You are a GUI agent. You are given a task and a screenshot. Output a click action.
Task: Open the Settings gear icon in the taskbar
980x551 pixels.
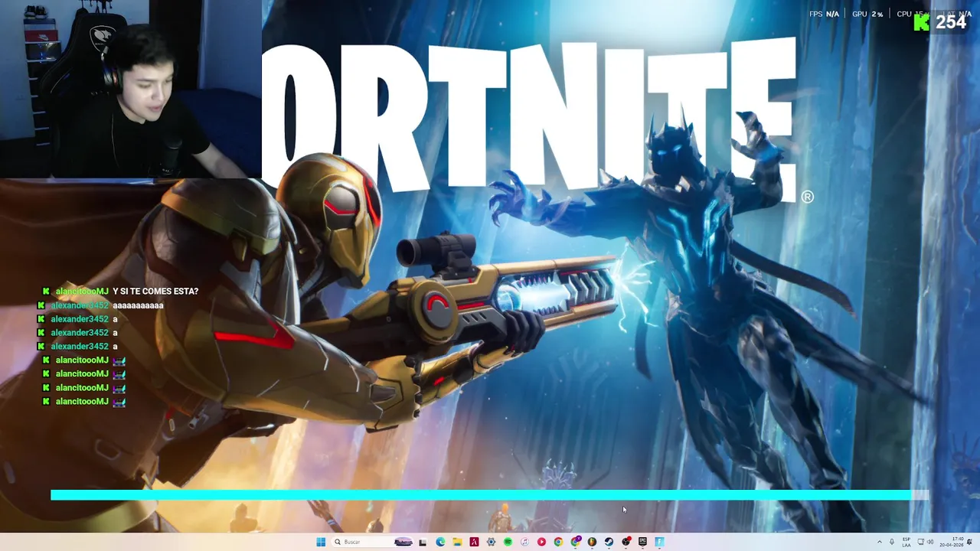pos(491,542)
